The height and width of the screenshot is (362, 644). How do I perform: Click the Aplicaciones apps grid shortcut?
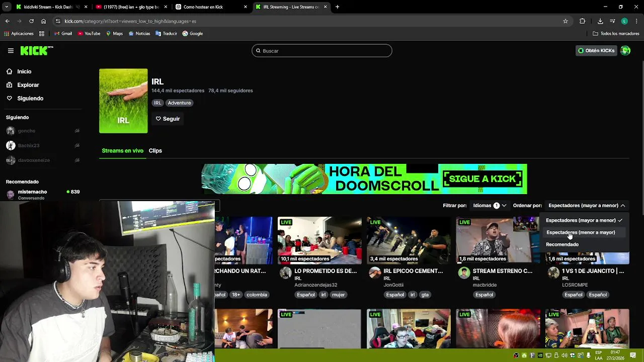(19, 34)
